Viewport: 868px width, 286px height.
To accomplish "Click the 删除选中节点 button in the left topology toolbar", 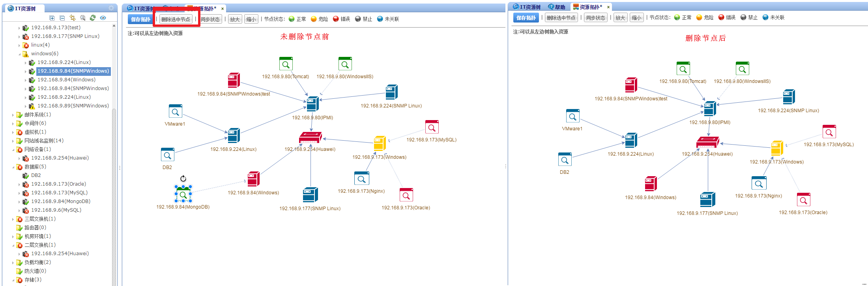I will coord(176,19).
